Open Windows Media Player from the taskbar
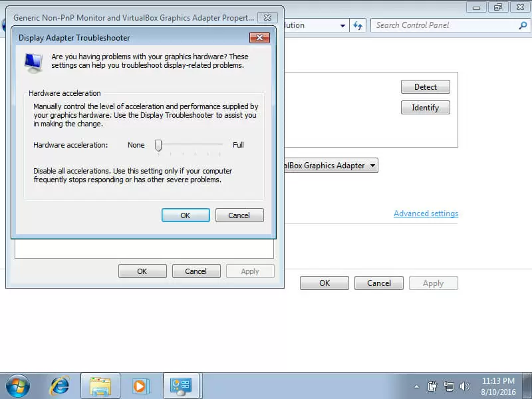This screenshot has height=399, width=532. (x=140, y=386)
